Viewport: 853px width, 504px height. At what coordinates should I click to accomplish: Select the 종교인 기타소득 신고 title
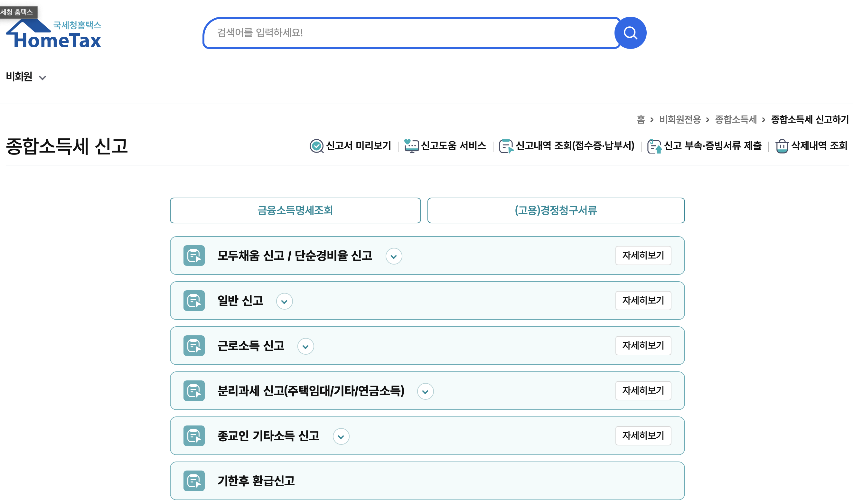268,436
